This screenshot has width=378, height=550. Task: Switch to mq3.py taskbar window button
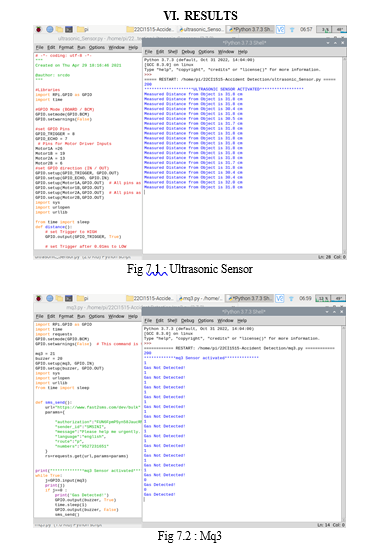[x=200, y=299]
